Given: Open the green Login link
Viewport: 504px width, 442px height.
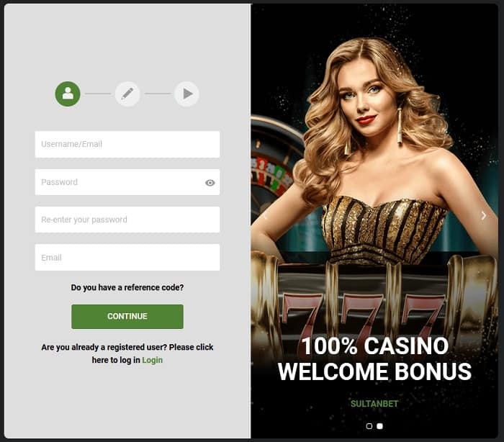Looking at the screenshot, I should pyautogui.click(x=153, y=360).
